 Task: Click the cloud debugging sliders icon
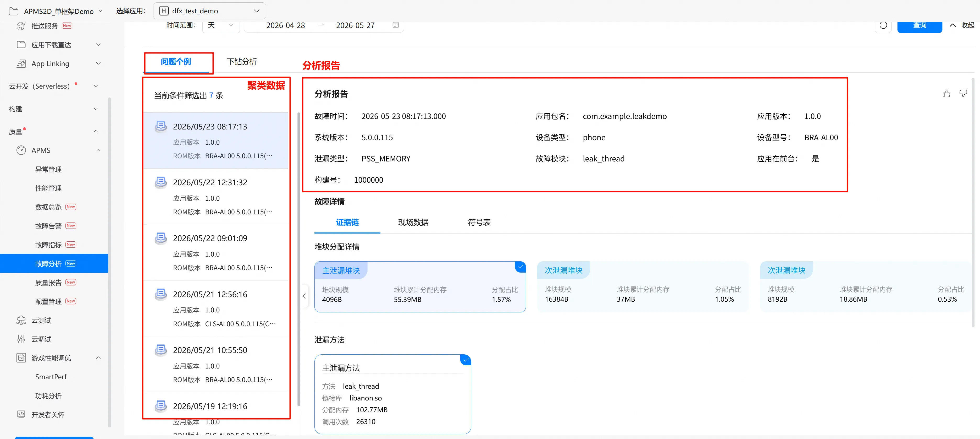21,339
